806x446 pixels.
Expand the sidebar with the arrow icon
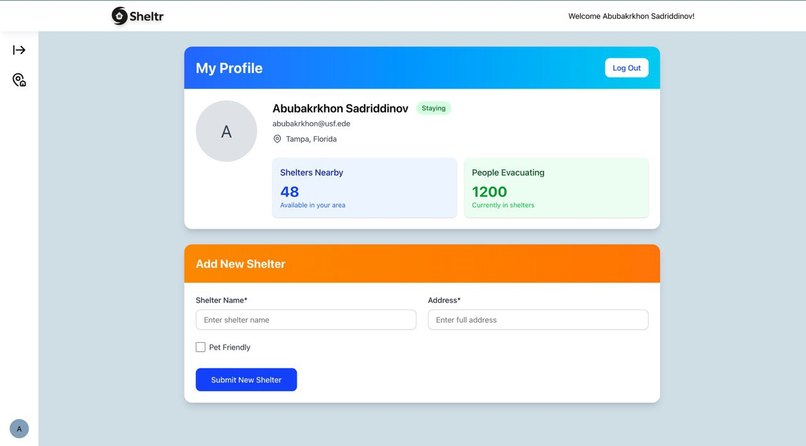(x=19, y=50)
